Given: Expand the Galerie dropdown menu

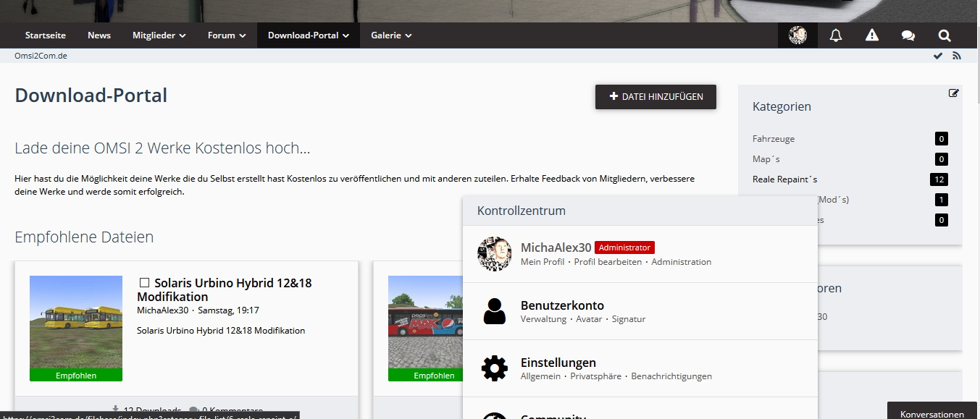Looking at the screenshot, I should (x=391, y=35).
